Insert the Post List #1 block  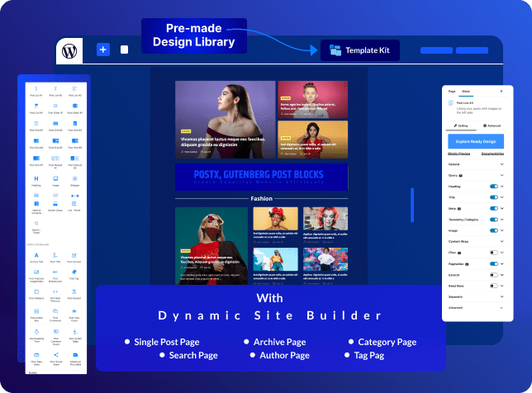coord(36,88)
